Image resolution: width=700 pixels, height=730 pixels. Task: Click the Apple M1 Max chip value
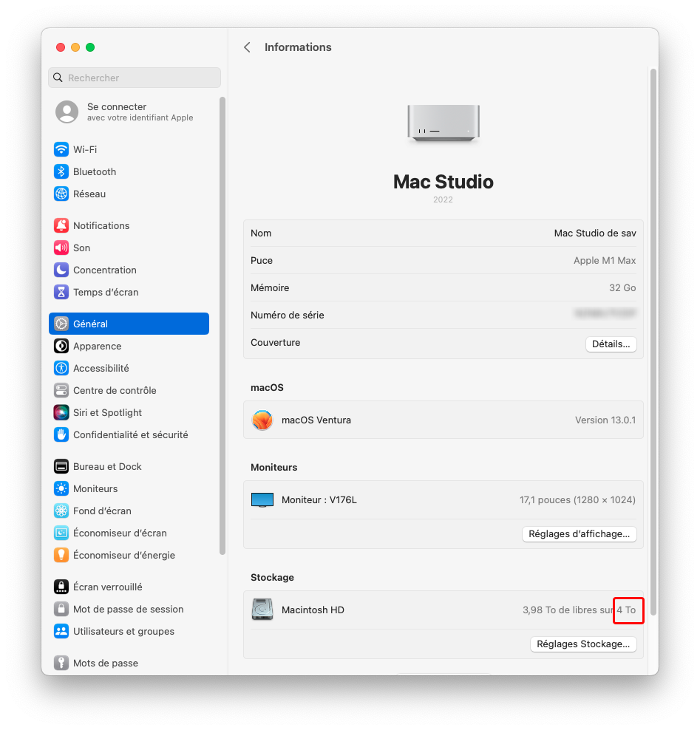click(605, 261)
